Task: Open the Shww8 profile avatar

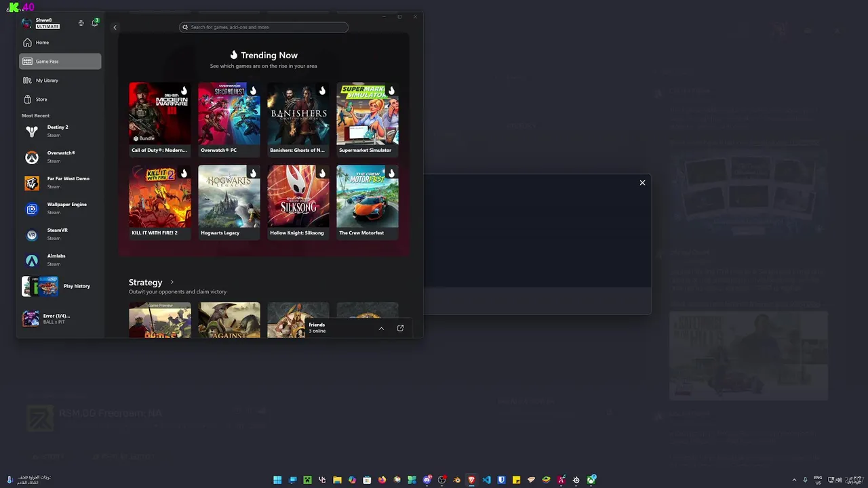Action: (26, 23)
